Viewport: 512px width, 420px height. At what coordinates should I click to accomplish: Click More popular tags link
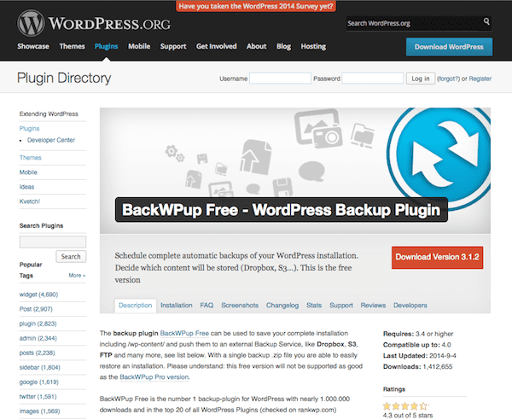point(77,276)
